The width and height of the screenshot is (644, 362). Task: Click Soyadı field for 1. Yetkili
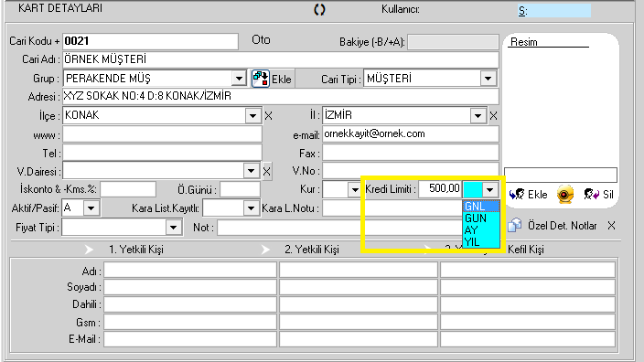click(x=190, y=287)
